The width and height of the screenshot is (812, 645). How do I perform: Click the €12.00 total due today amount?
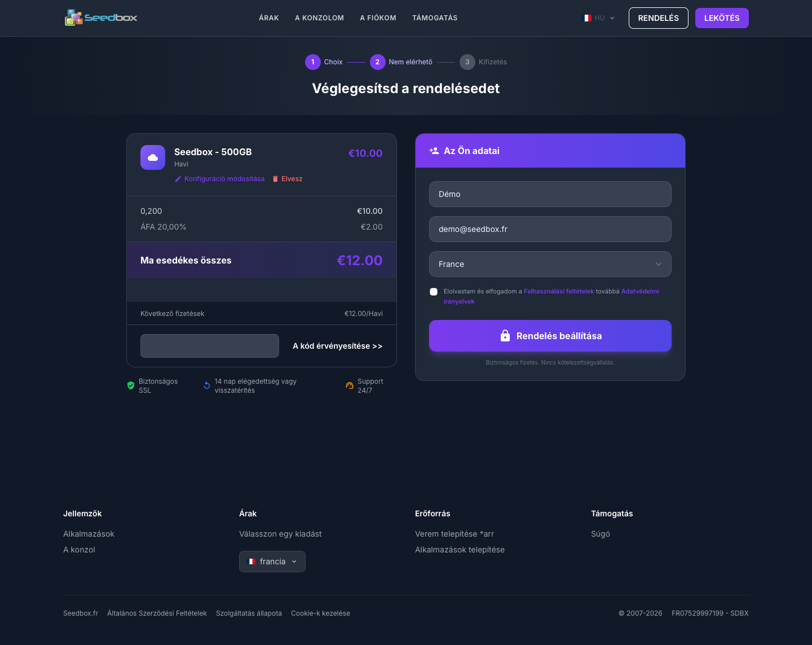[x=360, y=260]
